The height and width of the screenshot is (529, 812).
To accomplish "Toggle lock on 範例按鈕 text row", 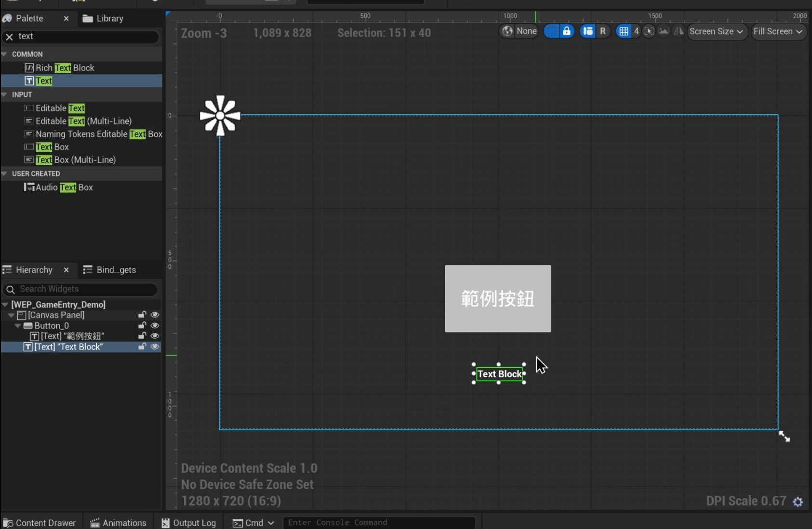I will pyautogui.click(x=142, y=336).
